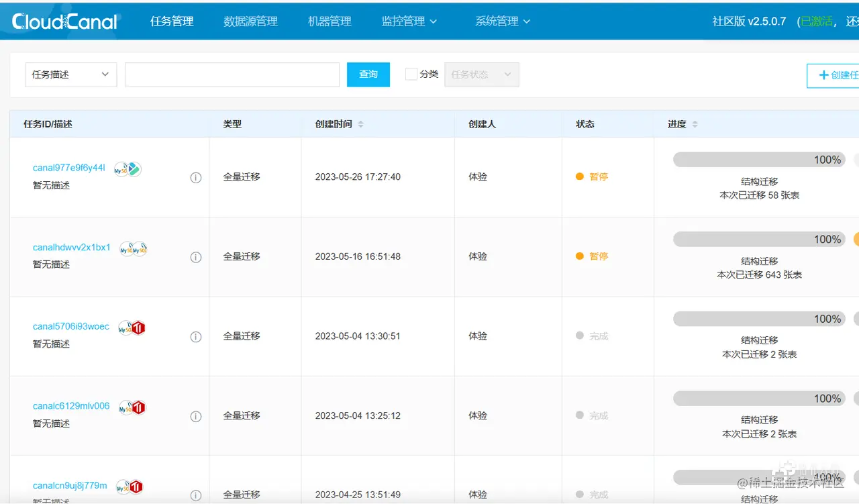Click progress bar of task created 2023-05-26
Viewport: 859px width, 504px height.
[x=760, y=160]
